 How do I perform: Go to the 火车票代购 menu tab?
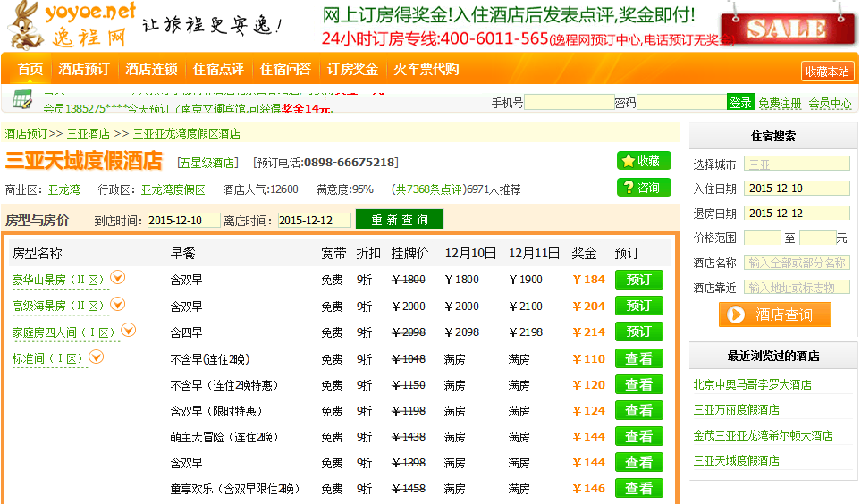[426, 70]
